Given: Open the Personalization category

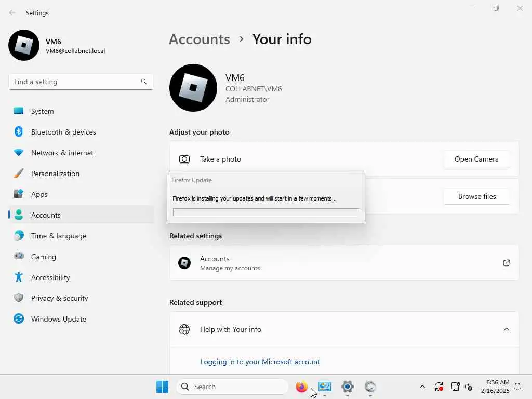Looking at the screenshot, I should click(x=81, y=174).
